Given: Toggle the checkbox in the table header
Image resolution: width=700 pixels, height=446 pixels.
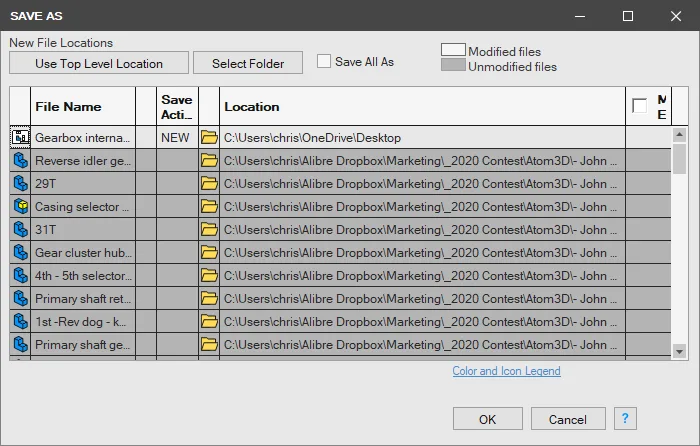Looking at the screenshot, I should 639,106.
